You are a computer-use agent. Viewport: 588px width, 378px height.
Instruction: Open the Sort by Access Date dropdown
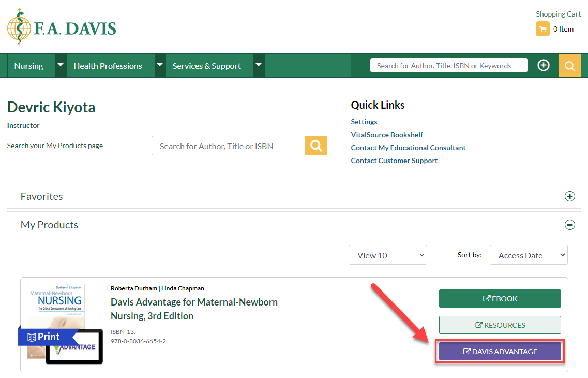point(529,255)
